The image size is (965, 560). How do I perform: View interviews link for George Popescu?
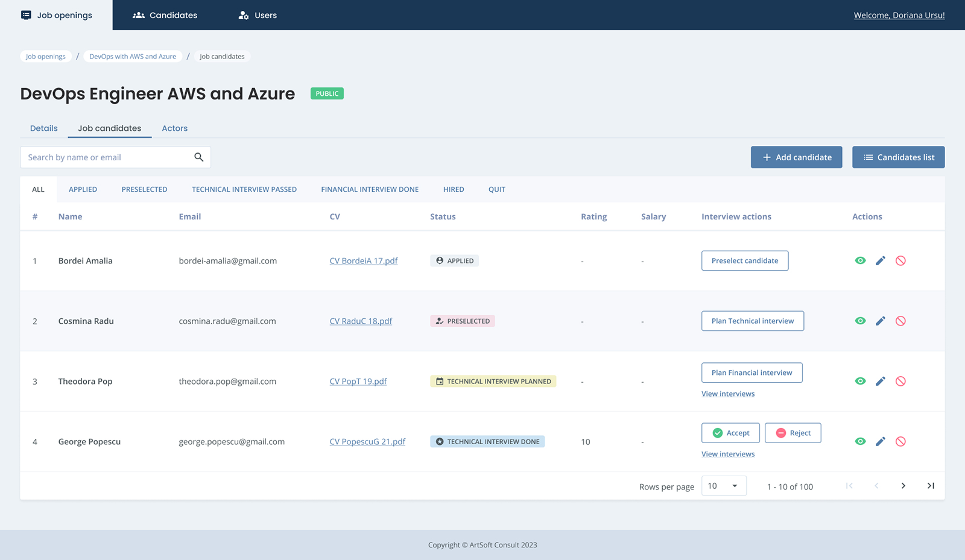(x=728, y=455)
